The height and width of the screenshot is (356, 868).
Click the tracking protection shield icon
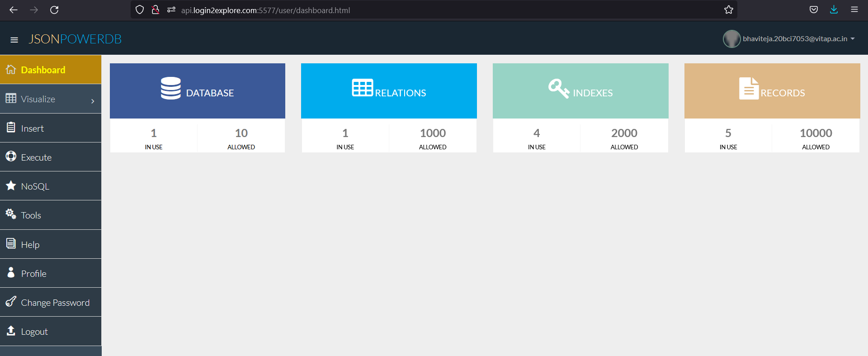140,9
